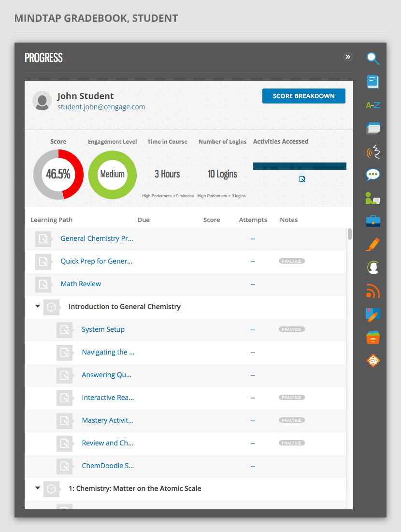Open the magnifying glass search icon
The width and height of the screenshot is (401, 532).
coord(372,59)
